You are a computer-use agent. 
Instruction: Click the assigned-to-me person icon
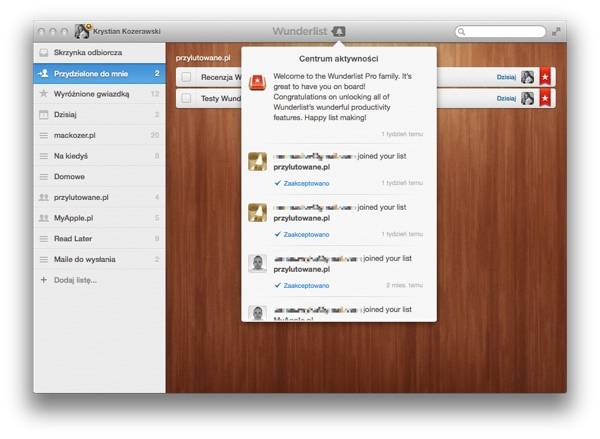pos(44,73)
